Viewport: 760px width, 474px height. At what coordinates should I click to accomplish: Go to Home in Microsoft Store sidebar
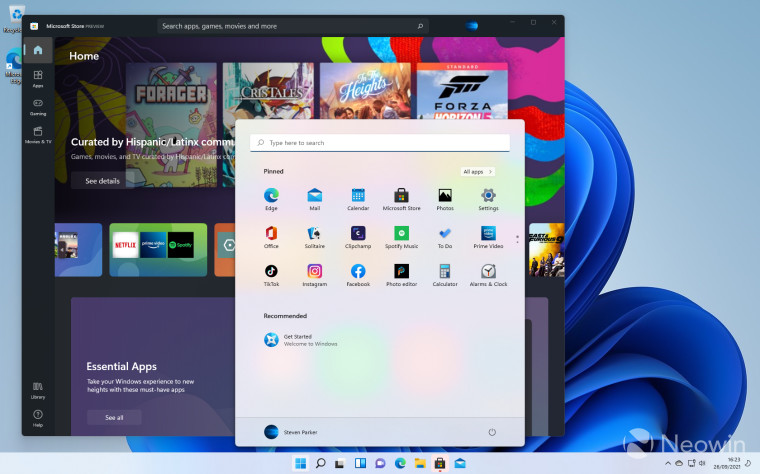(38, 50)
